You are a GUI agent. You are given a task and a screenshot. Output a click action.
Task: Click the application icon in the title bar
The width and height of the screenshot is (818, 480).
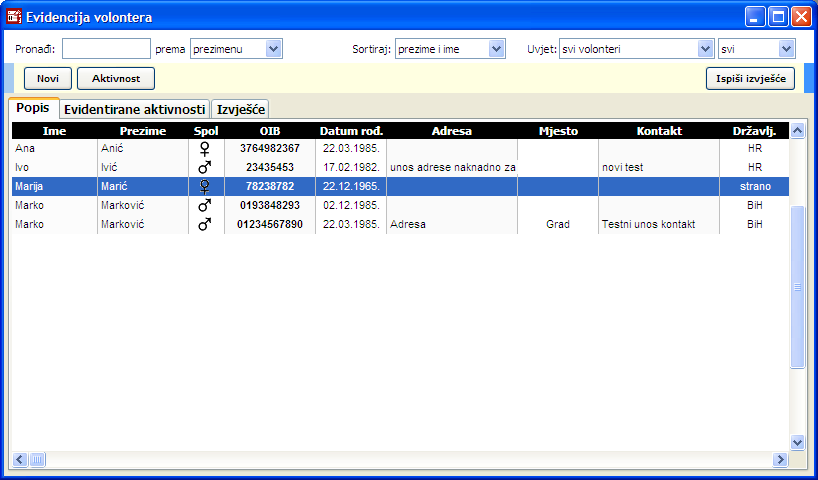click(14, 17)
